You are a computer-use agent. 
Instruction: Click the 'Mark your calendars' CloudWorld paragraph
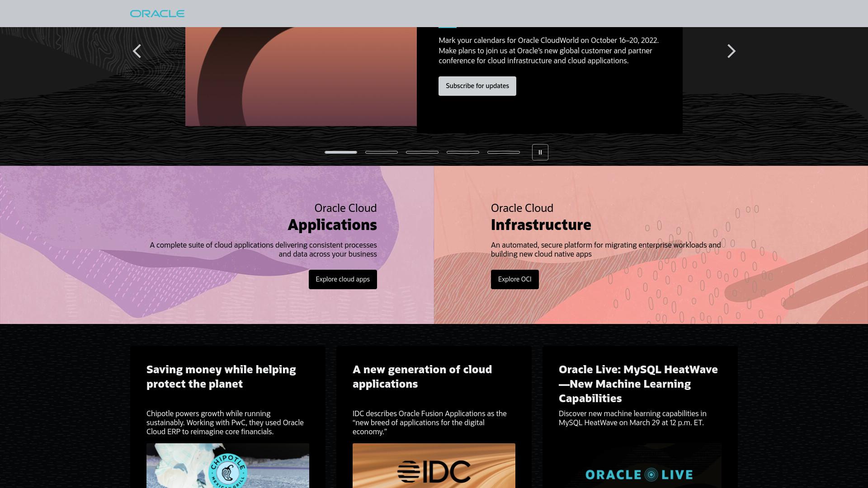[x=548, y=51]
